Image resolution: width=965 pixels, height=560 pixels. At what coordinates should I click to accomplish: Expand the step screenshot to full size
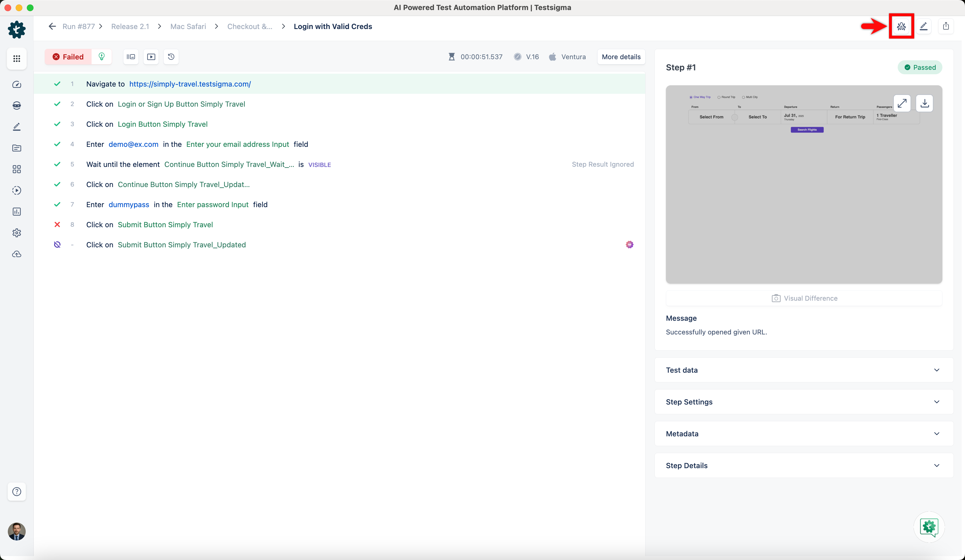pos(902,103)
